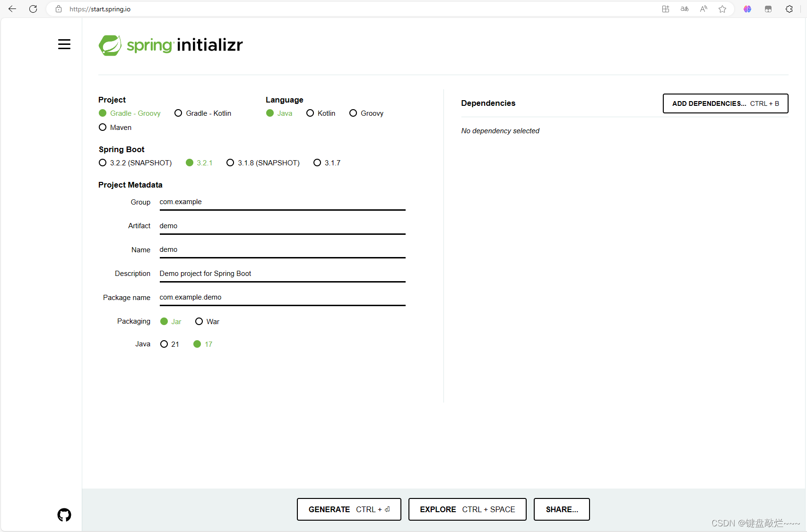The image size is (807, 532).
Task: Select Maven project type
Action: coord(115,128)
